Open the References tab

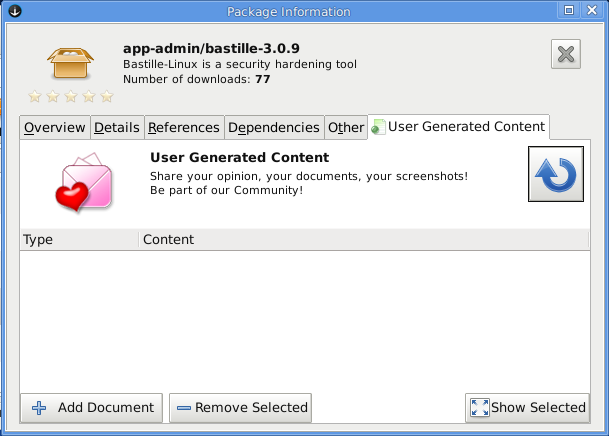point(184,127)
